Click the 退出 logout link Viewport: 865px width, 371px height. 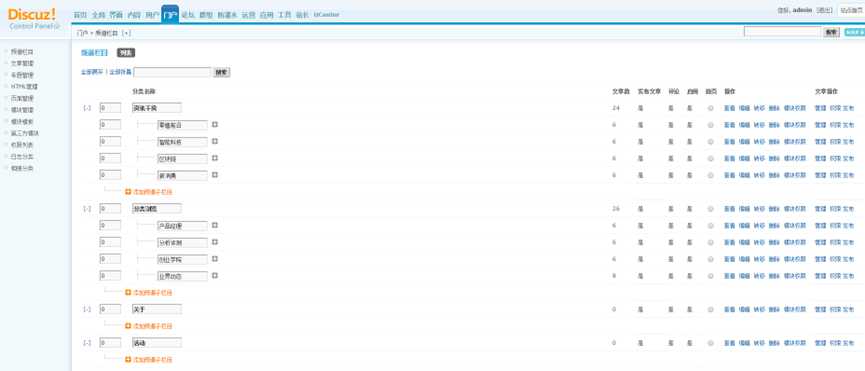(x=824, y=10)
